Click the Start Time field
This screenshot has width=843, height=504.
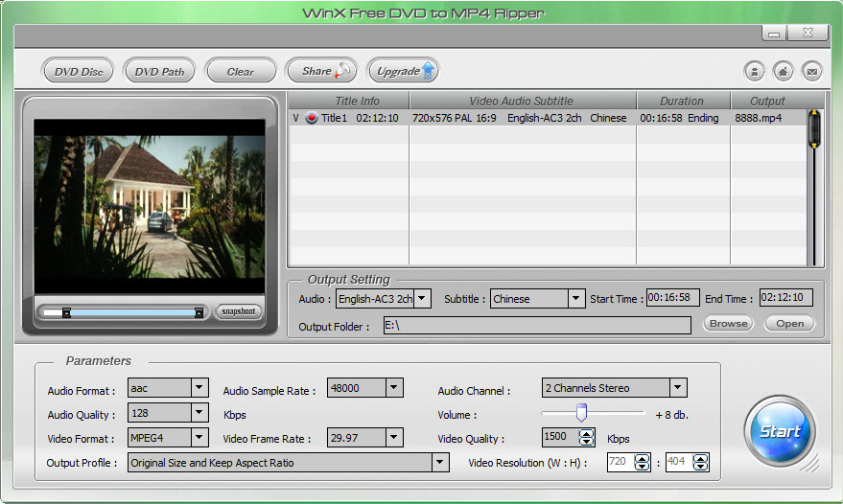point(672,297)
